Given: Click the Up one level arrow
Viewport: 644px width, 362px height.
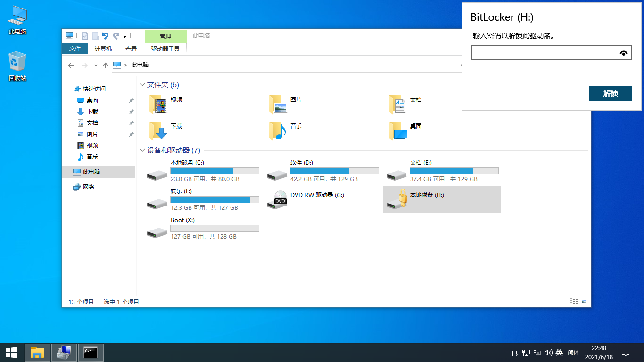Looking at the screenshot, I should coord(106,66).
